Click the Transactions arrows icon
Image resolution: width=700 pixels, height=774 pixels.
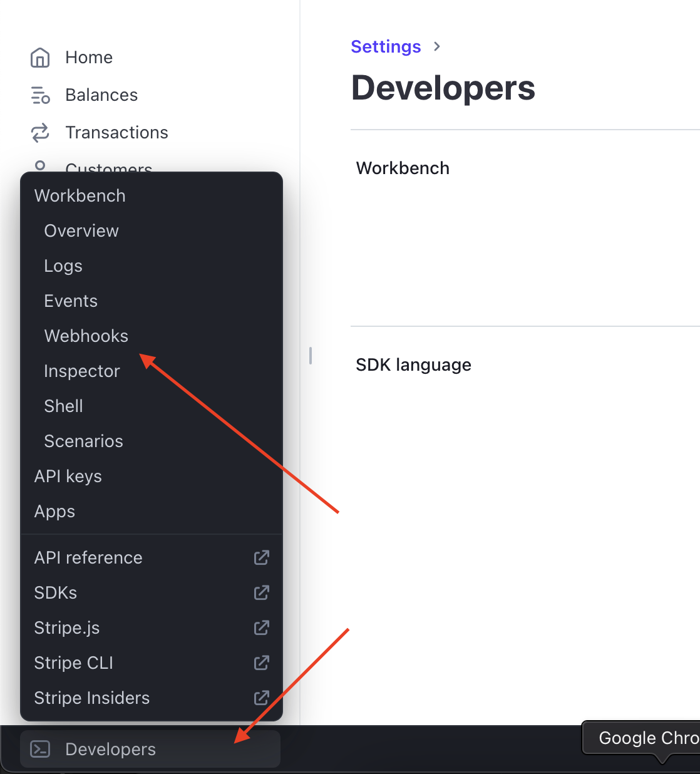coord(40,133)
